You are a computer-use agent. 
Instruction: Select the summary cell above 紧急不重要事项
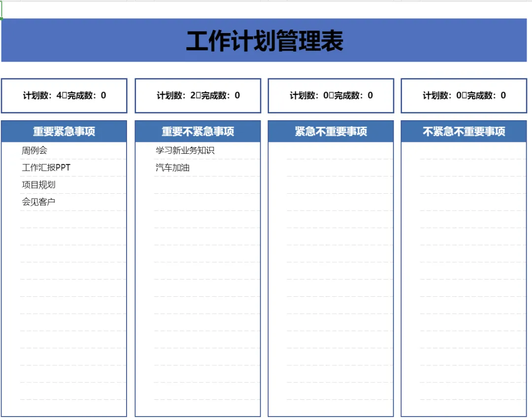coord(331,96)
